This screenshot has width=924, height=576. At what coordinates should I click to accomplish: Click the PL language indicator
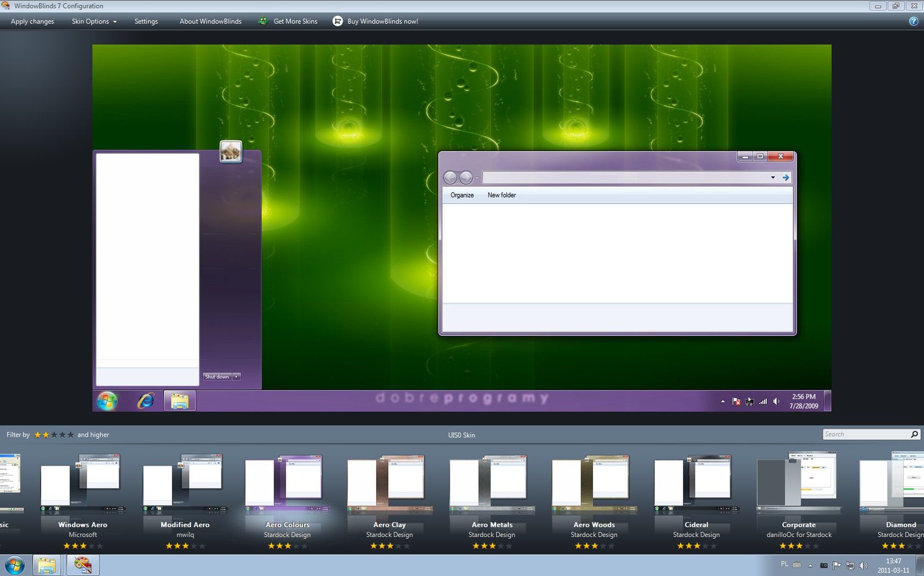784,564
